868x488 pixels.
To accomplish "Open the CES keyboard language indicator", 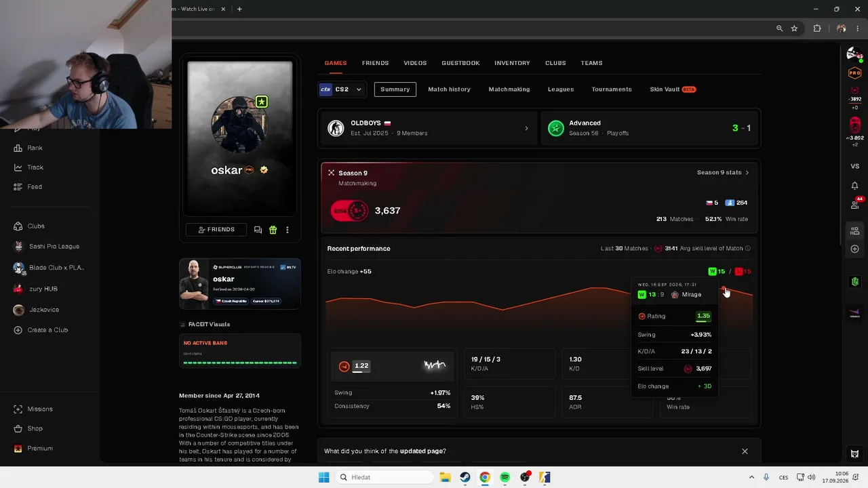I will coord(783,477).
